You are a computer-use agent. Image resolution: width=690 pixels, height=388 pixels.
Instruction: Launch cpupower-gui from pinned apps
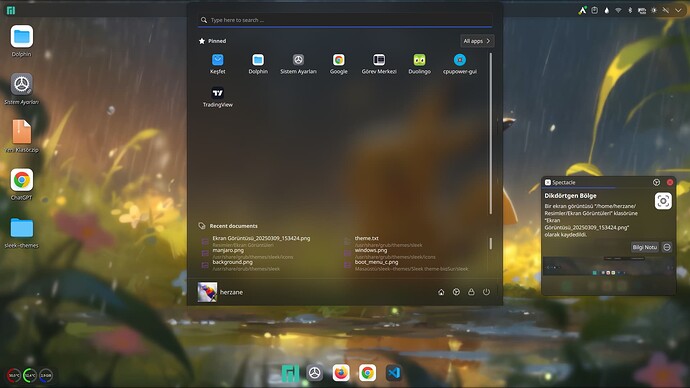pyautogui.click(x=460, y=64)
